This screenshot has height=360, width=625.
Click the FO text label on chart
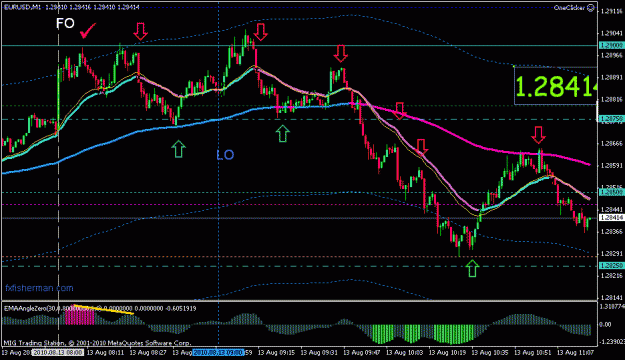coord(65,24)
